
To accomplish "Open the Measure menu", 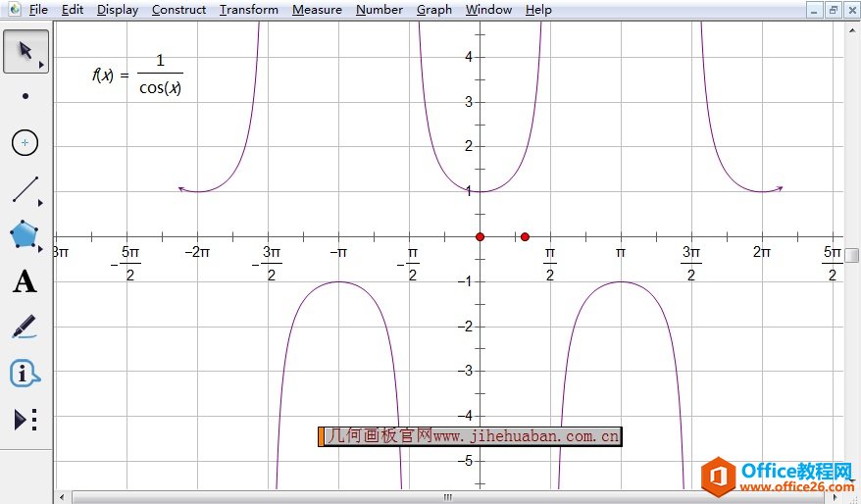I will [x=317, y=10].
